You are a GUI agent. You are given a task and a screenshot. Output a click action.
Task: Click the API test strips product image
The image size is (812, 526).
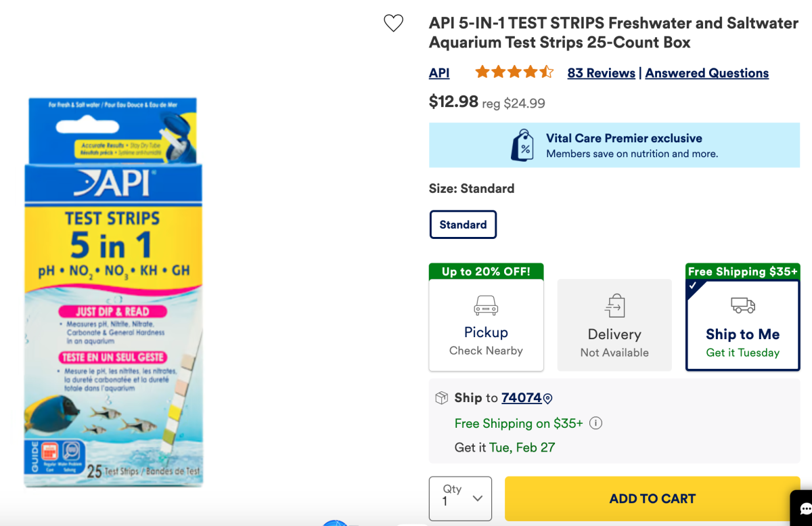point(114,292)
